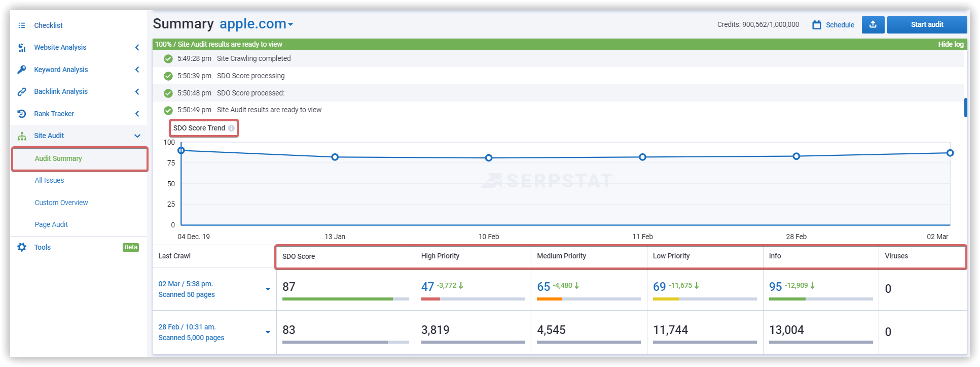
Task: Click Hide log
Action: click(x=951, y=44)
